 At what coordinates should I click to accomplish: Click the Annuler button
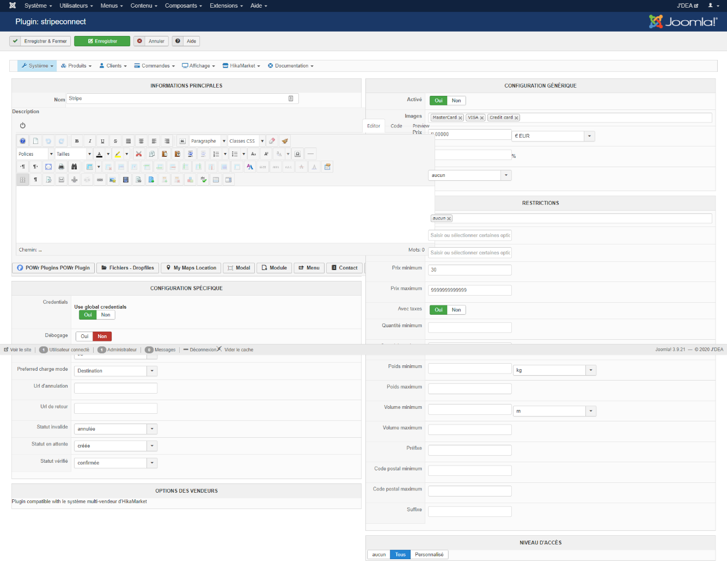(151, 41)
